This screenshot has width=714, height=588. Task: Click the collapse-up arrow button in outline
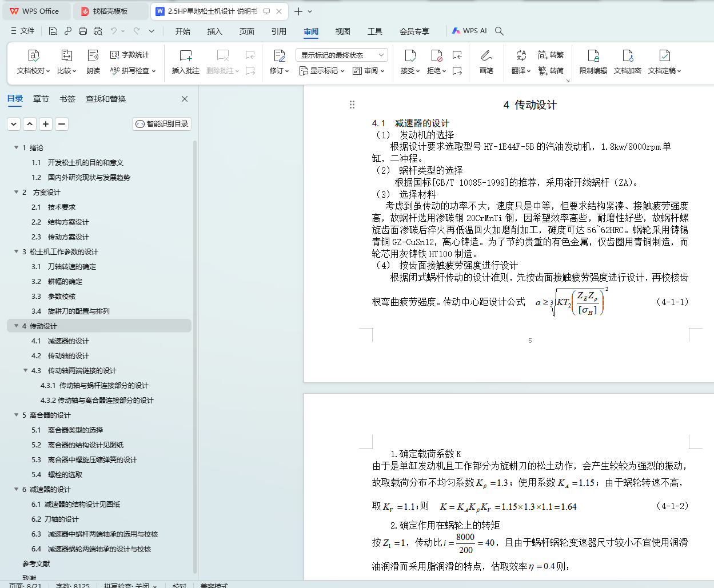click(30, 123)
